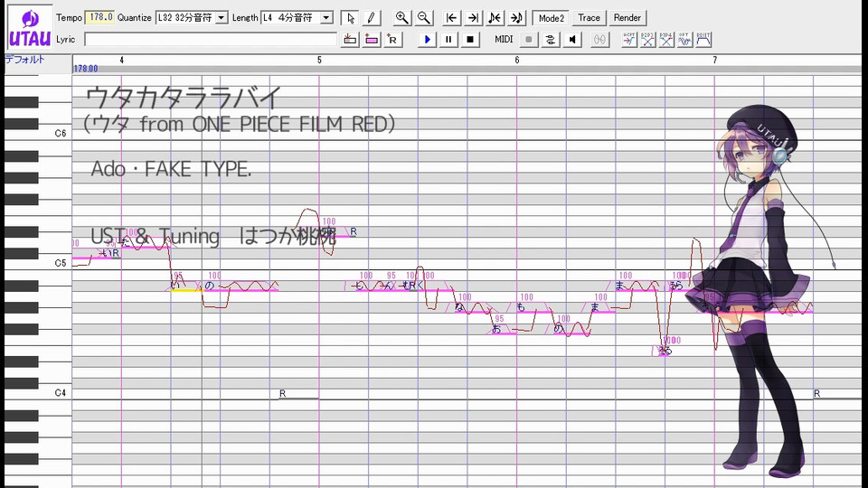The image size is (868, 488).
Task: Click the MIDI routing icon
Action: tap(551, 39)
